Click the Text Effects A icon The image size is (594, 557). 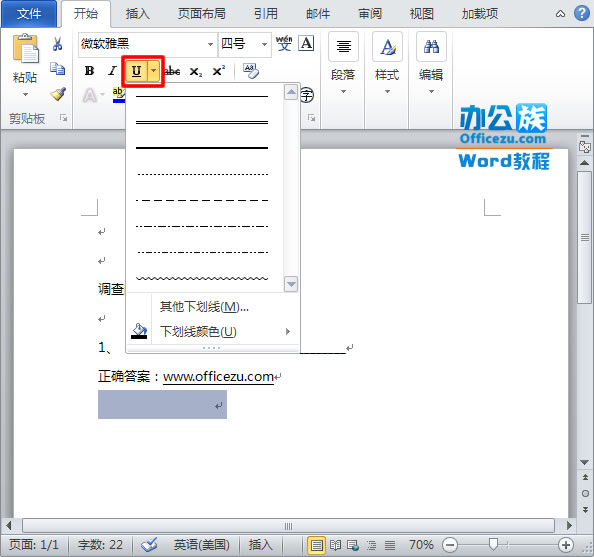pos(90,95)
